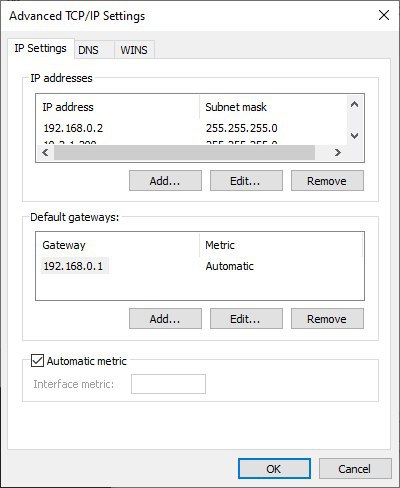This screenshot has width=400, height=488.
Task: Click the Interface metric input field
Action: coord(168,384)
